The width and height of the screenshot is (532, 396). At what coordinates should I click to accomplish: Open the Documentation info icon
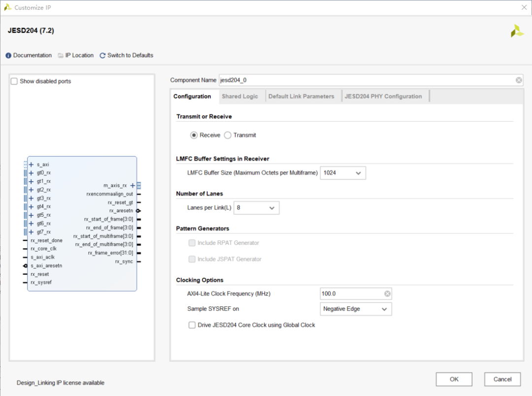[8, 56]
